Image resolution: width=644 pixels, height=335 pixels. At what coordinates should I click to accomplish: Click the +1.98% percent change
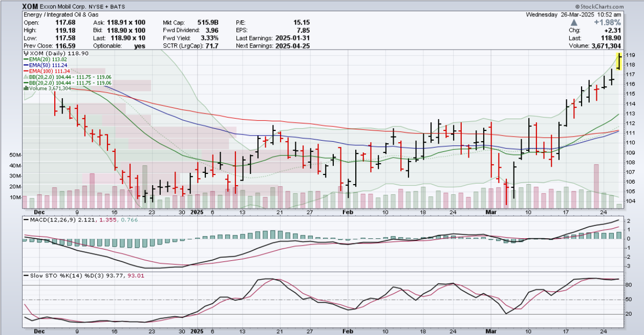pyautogui.click(x=608, y=23)
